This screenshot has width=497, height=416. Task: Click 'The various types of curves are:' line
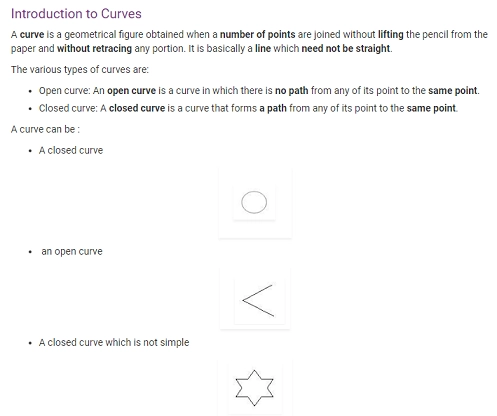(80, 70)
